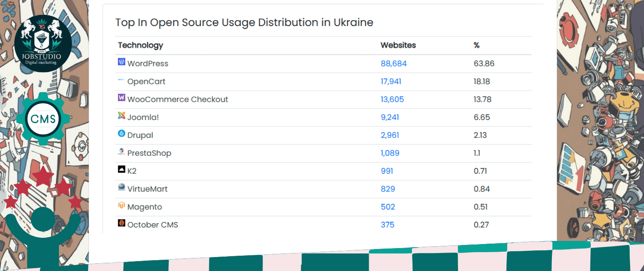Select the WordPress technology name
Viewport: 644px width, 271px height.
[x=148, y=64]
